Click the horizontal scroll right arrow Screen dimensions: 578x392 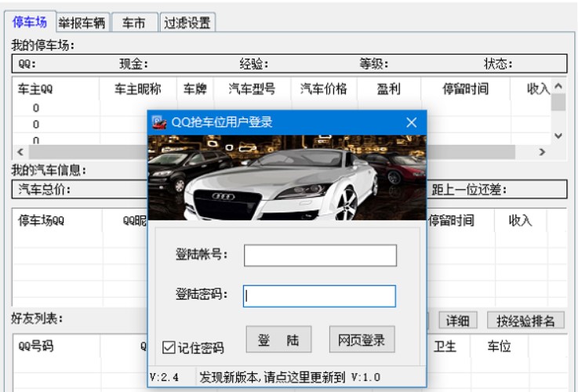click(542, 152)
